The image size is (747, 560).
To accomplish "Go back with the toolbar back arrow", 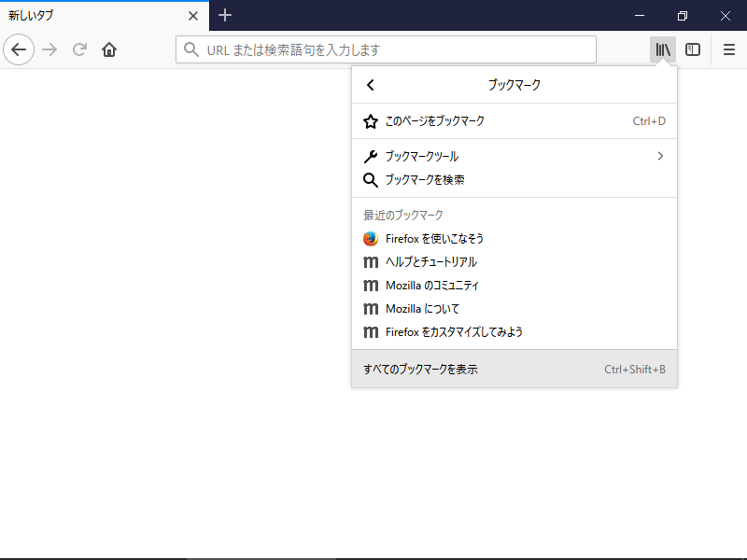I will (19, 49).
